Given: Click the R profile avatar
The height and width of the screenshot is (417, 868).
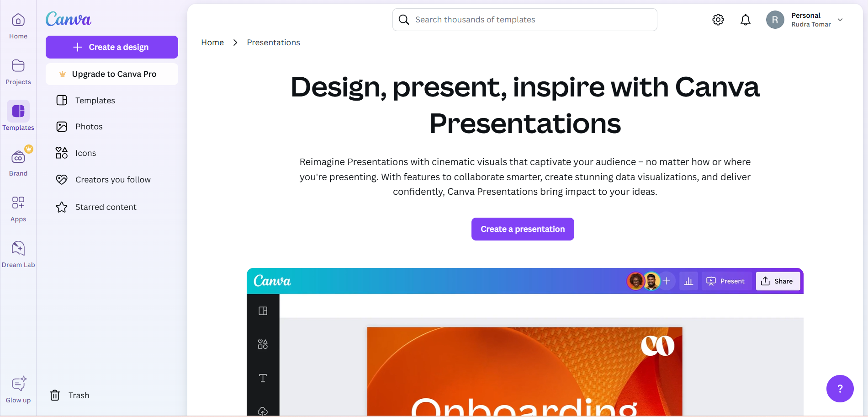Looking at the screenshot, I should point(775,20).
